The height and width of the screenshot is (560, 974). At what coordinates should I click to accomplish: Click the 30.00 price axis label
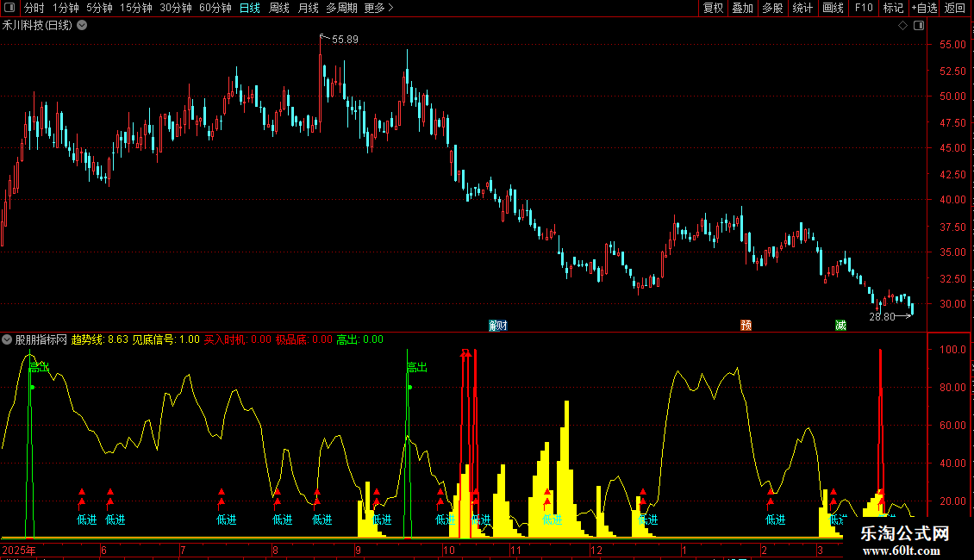point(952,304)
